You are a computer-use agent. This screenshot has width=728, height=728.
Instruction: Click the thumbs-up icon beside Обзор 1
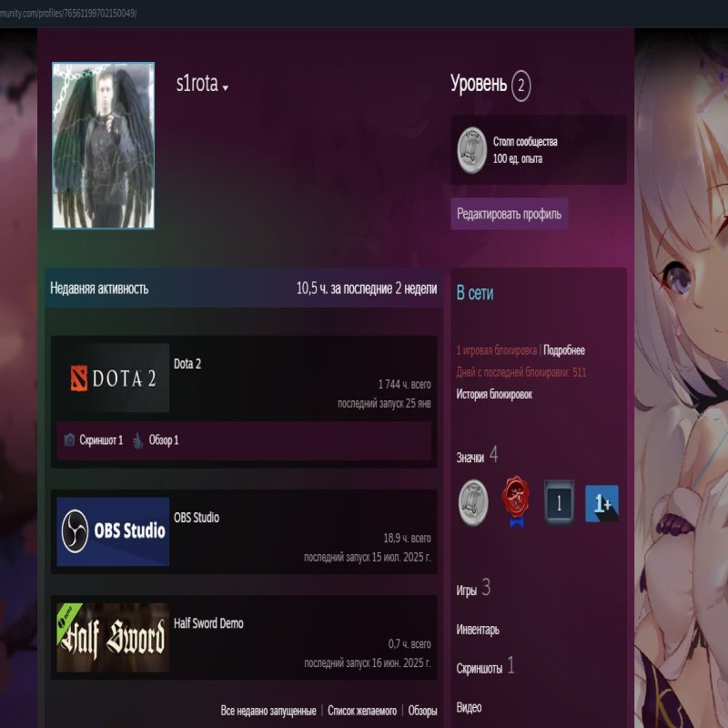click(x=138, y=440)
